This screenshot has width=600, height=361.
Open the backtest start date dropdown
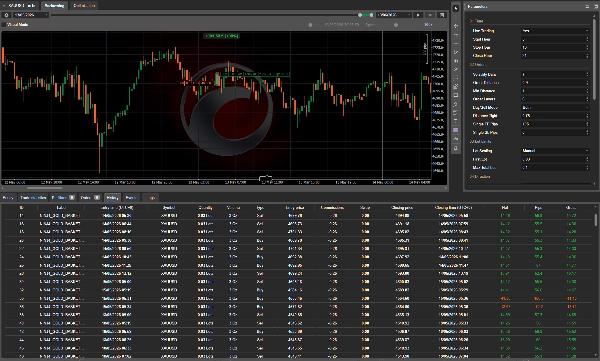[x=31, y=15]
